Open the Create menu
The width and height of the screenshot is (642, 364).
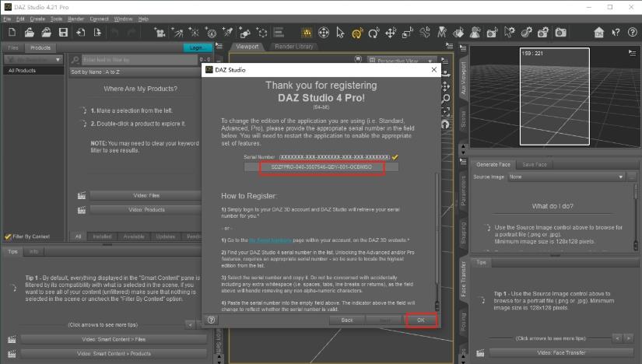tap(37, 19)
